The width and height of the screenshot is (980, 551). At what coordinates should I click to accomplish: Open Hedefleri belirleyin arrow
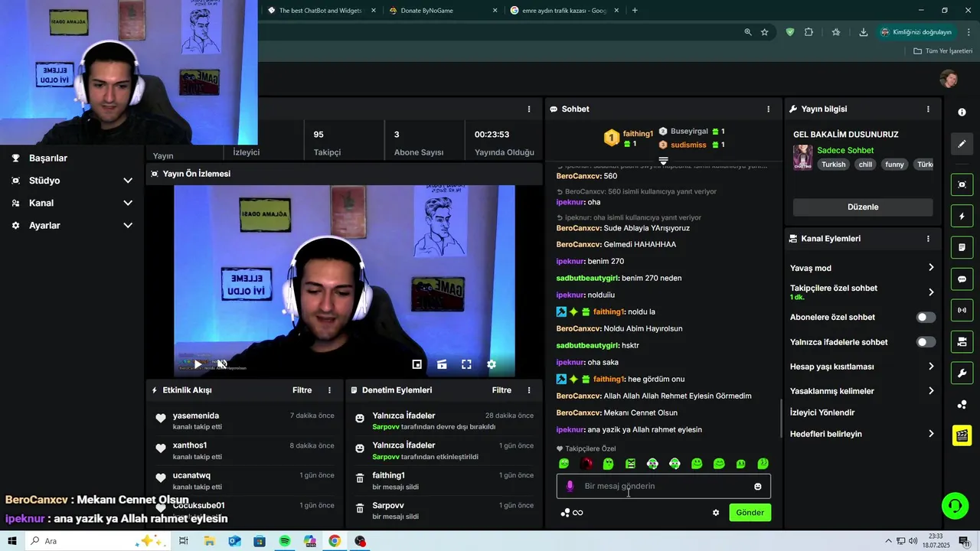pyautogui.click(x=931, y=434)
